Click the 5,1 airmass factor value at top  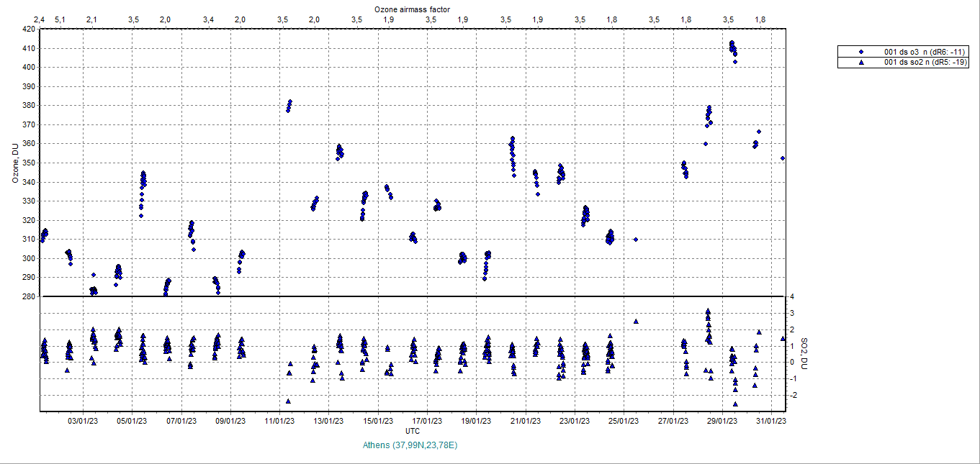click(60, 19)
